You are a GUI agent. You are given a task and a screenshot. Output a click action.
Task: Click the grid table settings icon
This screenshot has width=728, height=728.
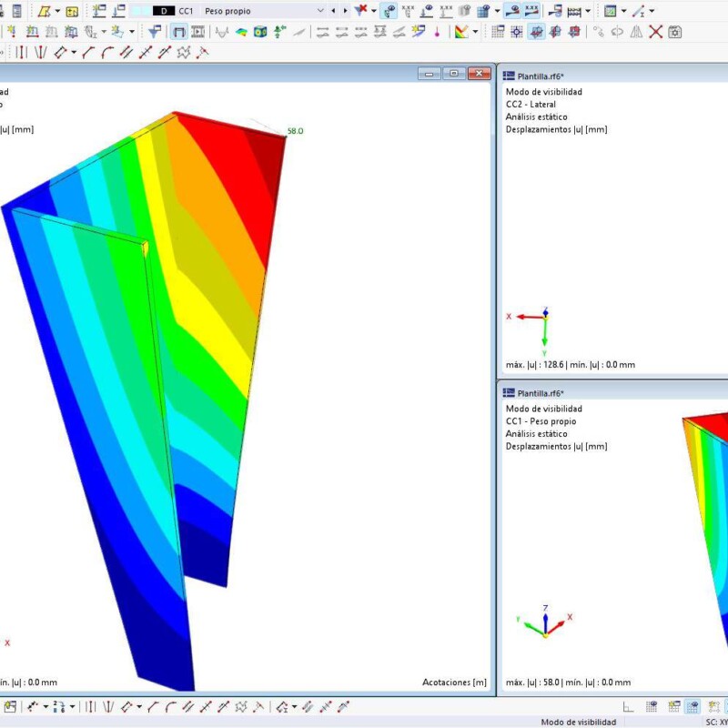coord(498,32)
